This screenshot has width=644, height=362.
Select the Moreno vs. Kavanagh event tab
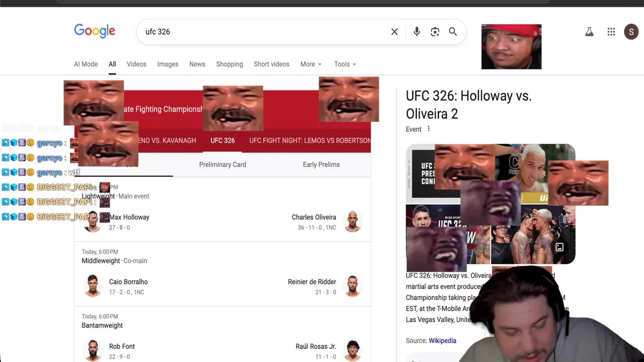167,140
